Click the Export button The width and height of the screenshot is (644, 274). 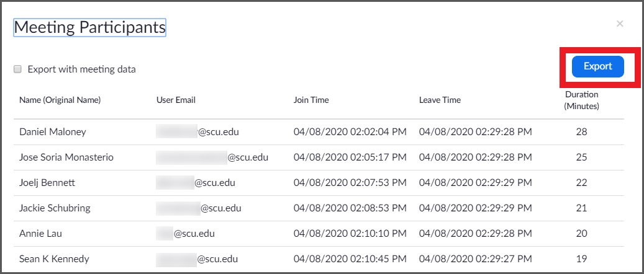597,67
